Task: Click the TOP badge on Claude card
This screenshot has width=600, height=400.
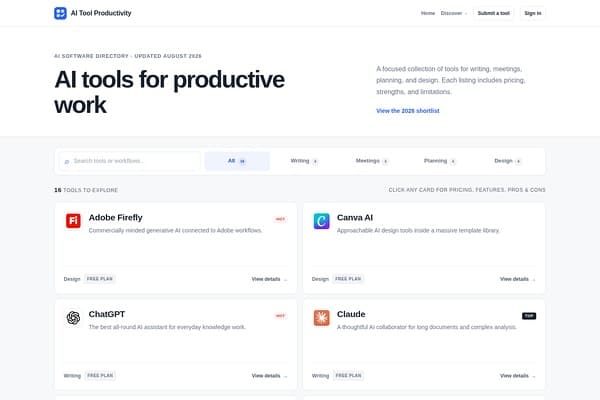Action: (529, 316)
